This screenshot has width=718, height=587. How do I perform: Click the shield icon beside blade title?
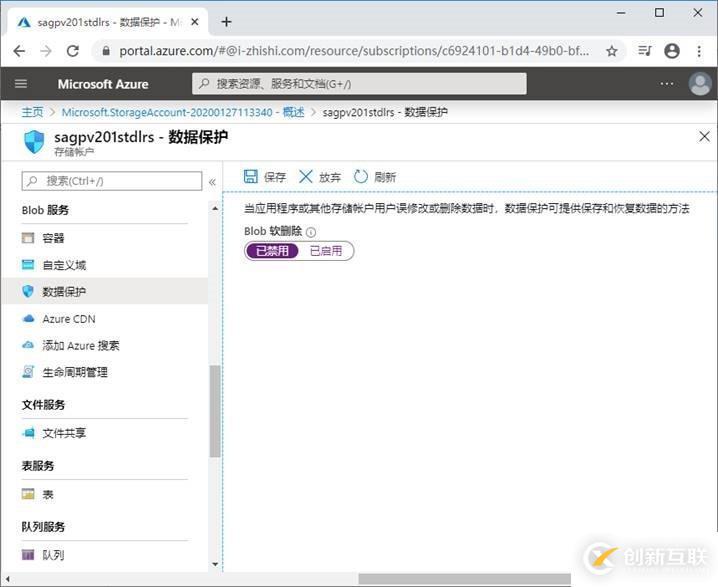(x=34, y=142)
